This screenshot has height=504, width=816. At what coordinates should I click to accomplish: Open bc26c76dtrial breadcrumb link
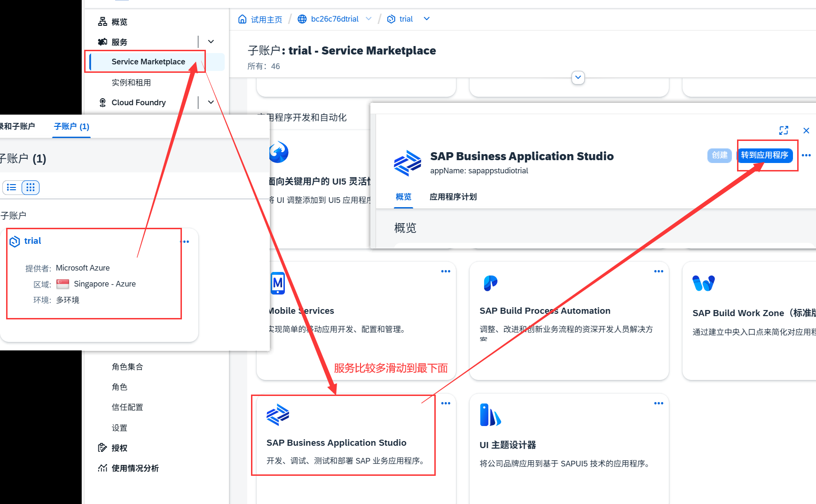[335, 19]
